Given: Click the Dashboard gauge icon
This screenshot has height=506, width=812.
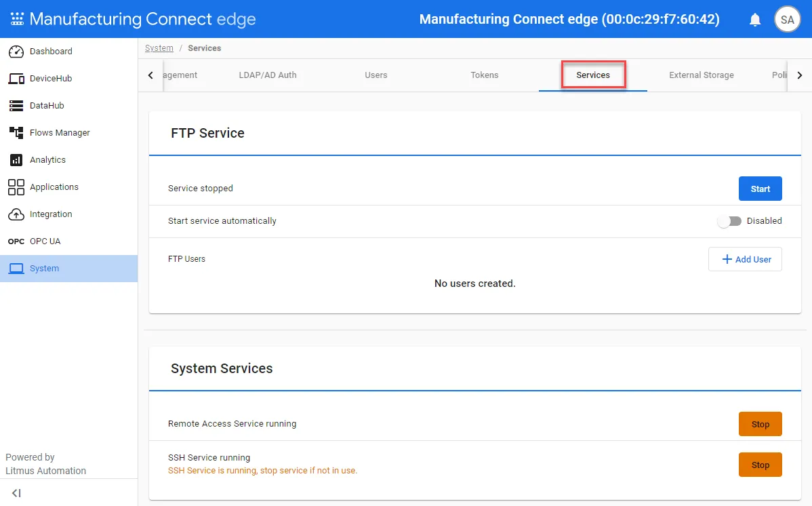Looking at the screenshot, I should [x=16, y=52].
